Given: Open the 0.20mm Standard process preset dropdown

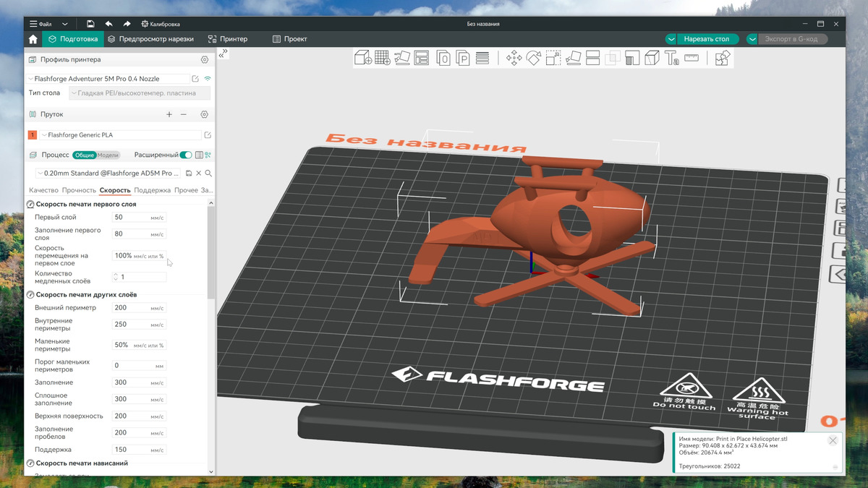Looking at the screenshot, I should pos(109,174).
